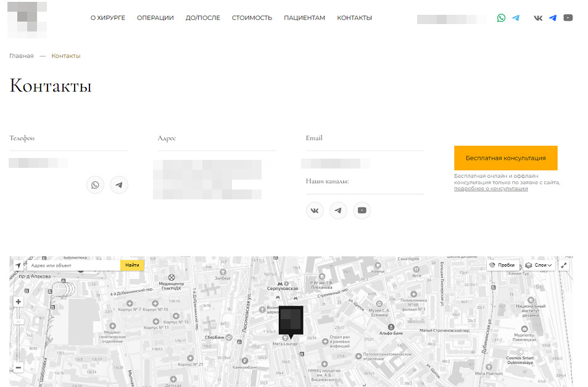The width and height of the screenshot is (588, 387).
Task: Open WhatsApp icon in the top header
Action: coord(501,18)
